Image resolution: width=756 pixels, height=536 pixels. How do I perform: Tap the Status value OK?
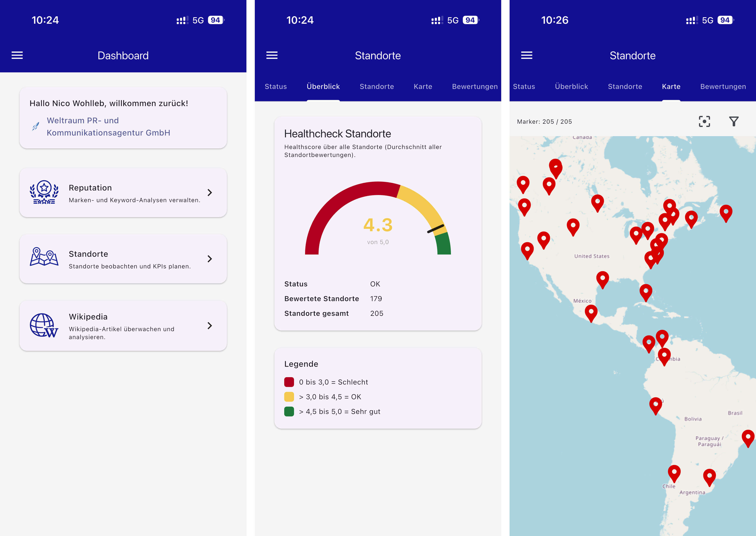[x=375, y=284]
